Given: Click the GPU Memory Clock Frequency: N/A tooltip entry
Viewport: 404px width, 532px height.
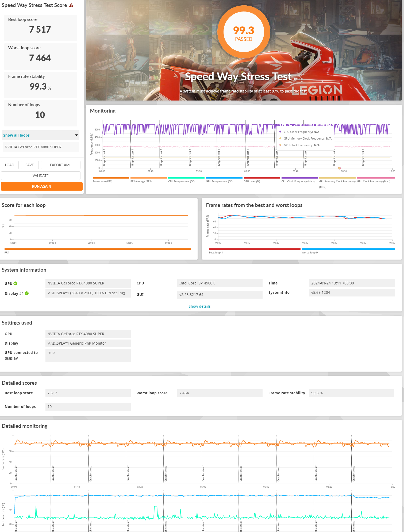Looking at the screenshot, I should tap(305, 138).
